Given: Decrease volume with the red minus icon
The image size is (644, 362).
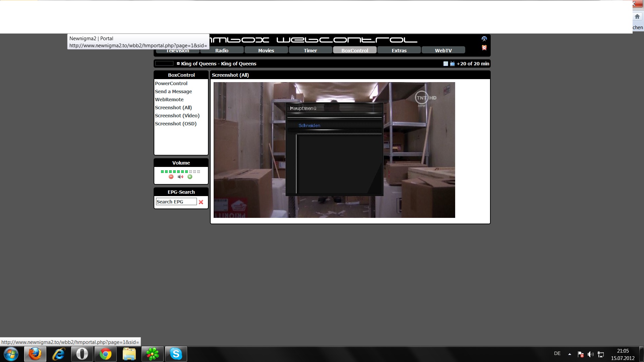Looking at the screenshot, I should tap(171, 177).
